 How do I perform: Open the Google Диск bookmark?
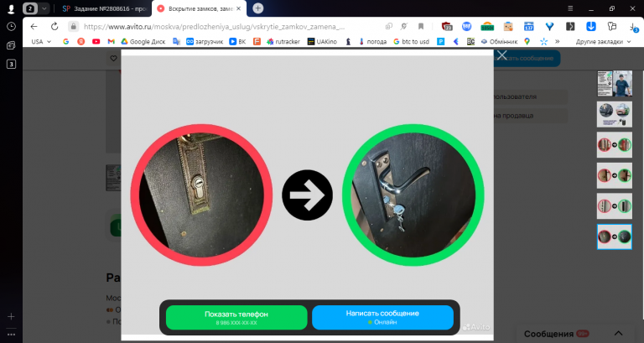pyautogui.click(x=143, y=41)
